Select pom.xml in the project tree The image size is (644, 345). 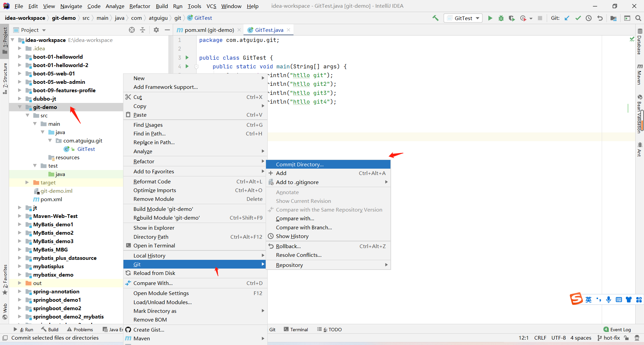coord(51,199)
